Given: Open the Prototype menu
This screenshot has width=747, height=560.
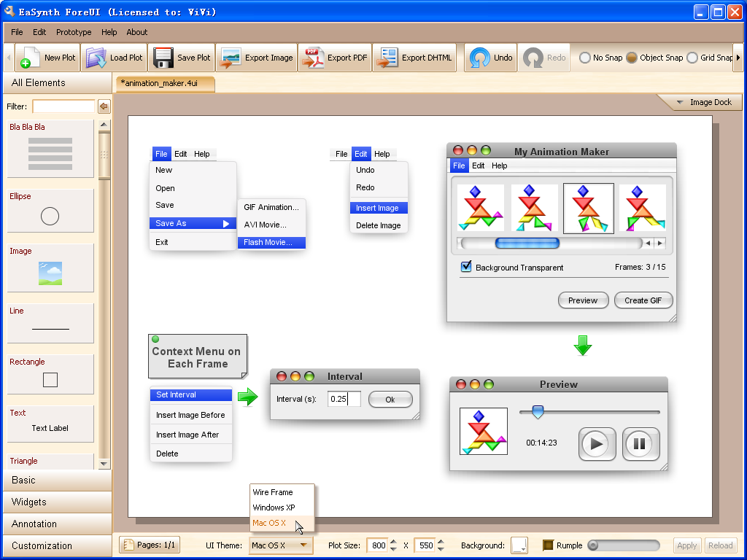Looking at the screenshot, I should point(74,32).
